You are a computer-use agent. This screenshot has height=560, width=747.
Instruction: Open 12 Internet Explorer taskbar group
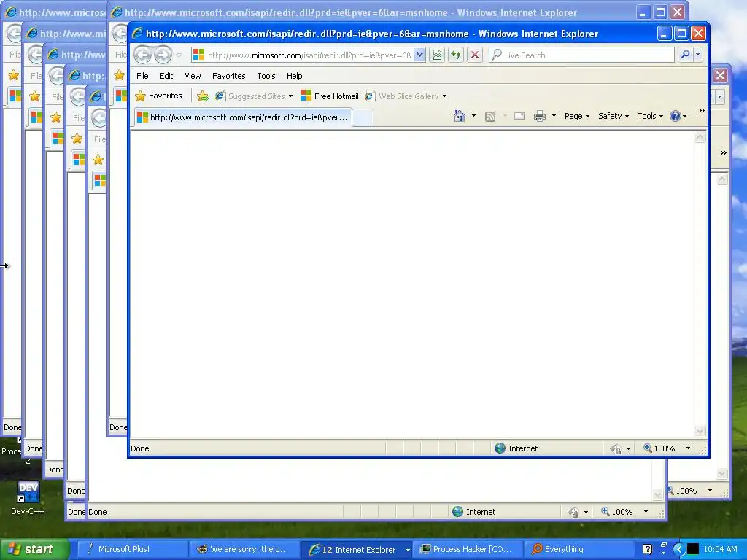point(356,550)
